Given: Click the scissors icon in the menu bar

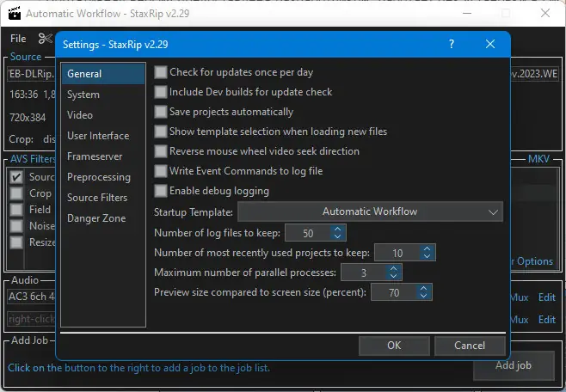Looking at the screenshot, I should pos(46,39).
